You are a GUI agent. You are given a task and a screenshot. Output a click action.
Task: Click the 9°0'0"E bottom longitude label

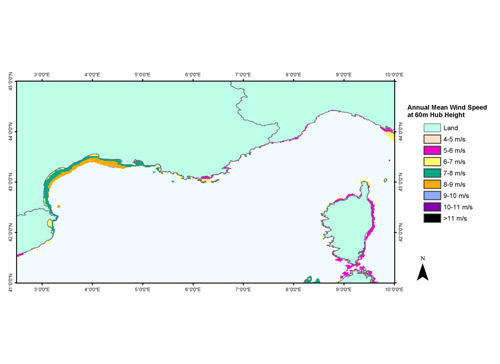click(x=343, y=289)
